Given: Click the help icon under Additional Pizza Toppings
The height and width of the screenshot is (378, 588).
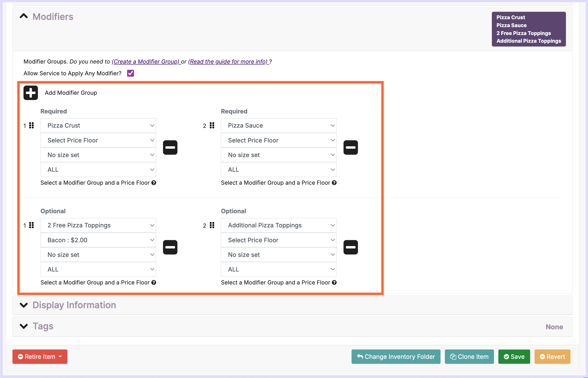Looking at the screenshot, I should (334, 283).
